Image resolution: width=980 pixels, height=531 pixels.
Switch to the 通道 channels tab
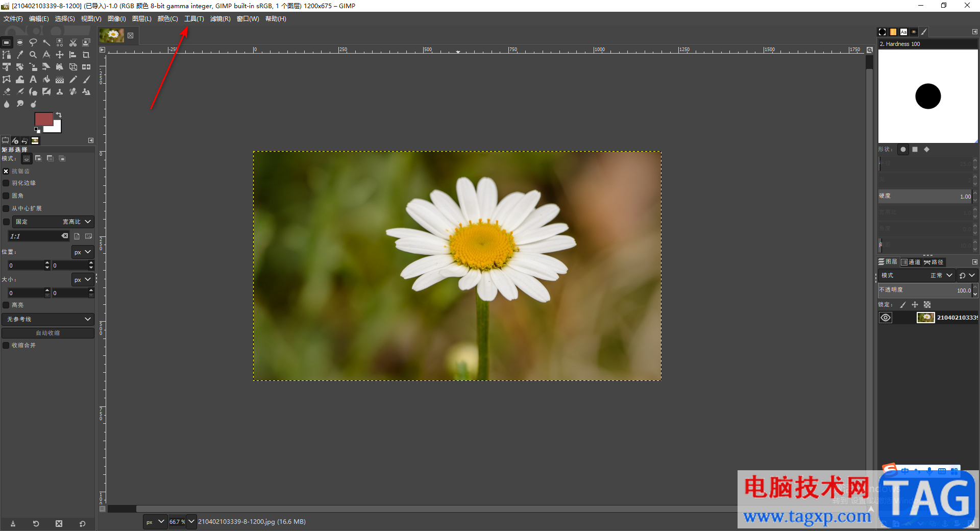911,262
